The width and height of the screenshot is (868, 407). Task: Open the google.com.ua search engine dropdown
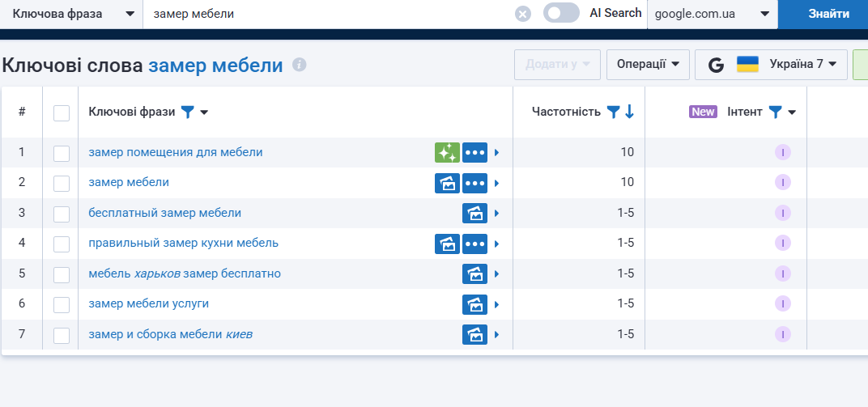tap(712, 14)
